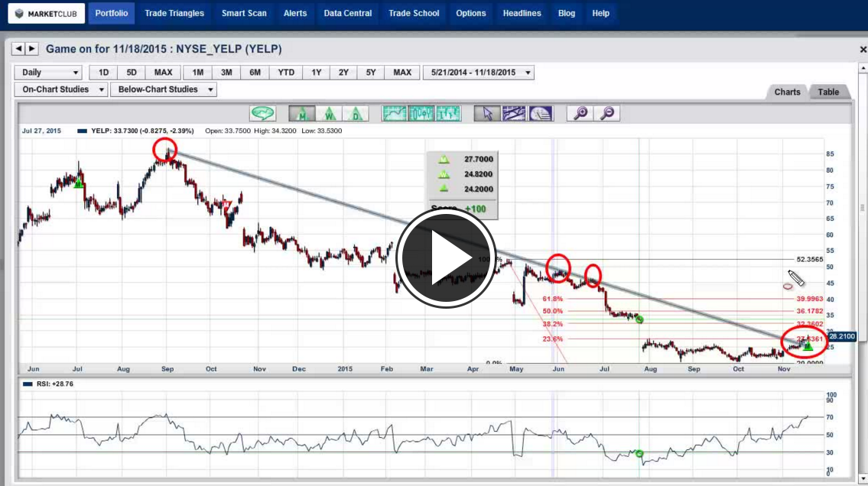This screenshot has width=868, height=486.
Task: Click the 52.3565 Fibonacci level label
Action: (810, 259)
